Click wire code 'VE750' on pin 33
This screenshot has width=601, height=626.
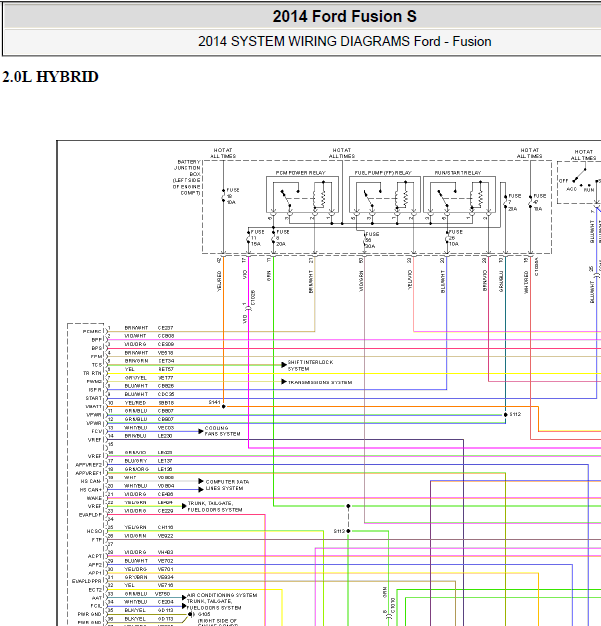[x=163, y=594]
